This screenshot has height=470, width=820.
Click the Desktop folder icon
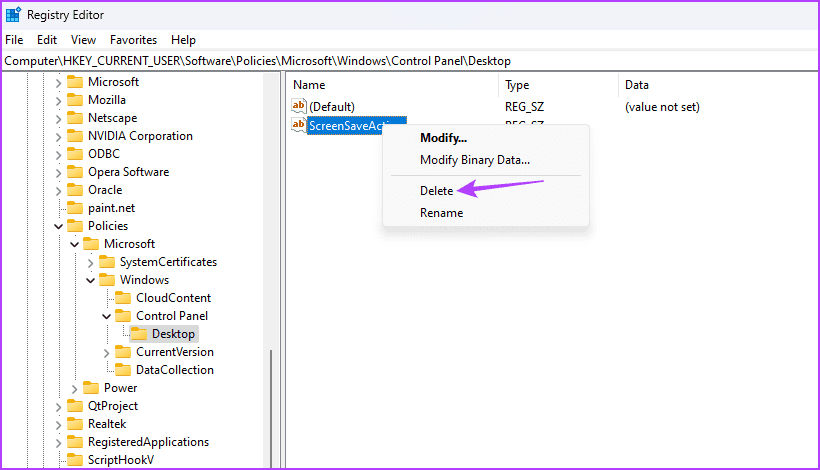coord(139,334)
